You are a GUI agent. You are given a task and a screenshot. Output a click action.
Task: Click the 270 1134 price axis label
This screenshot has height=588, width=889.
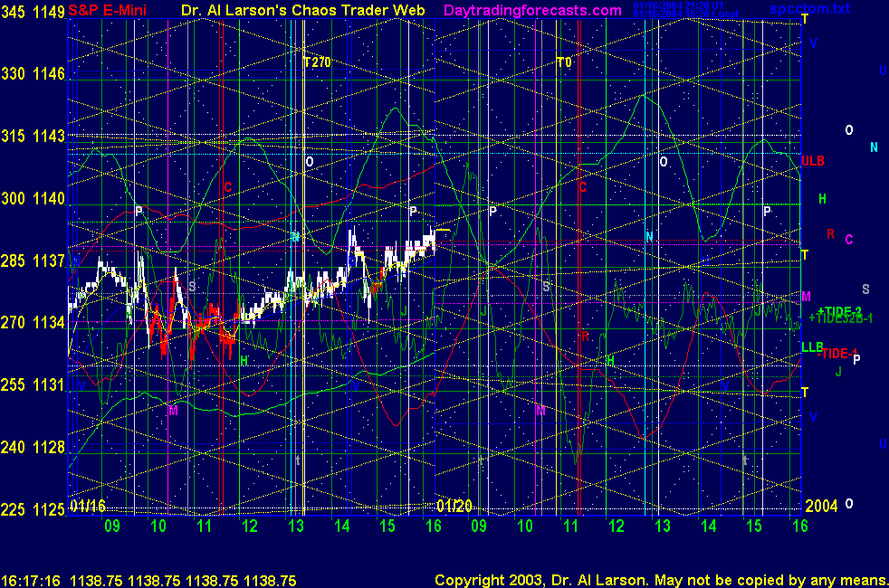point(33,323)
